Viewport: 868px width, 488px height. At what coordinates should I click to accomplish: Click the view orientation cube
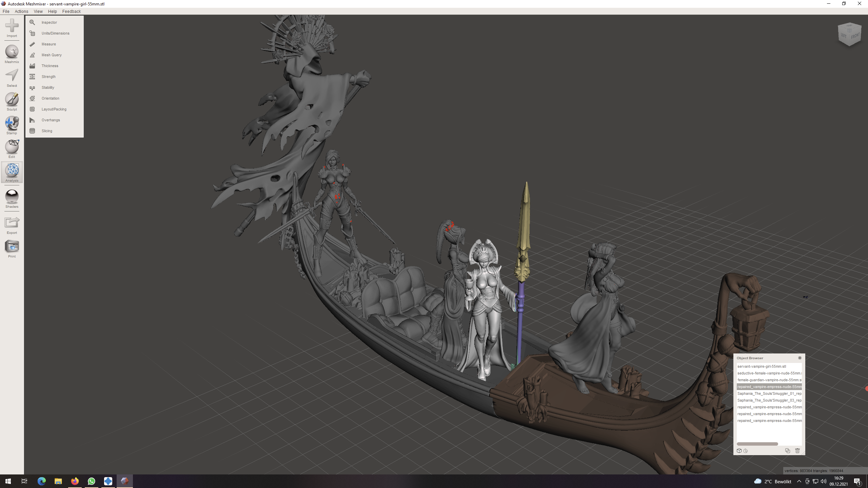click(849, 34)
